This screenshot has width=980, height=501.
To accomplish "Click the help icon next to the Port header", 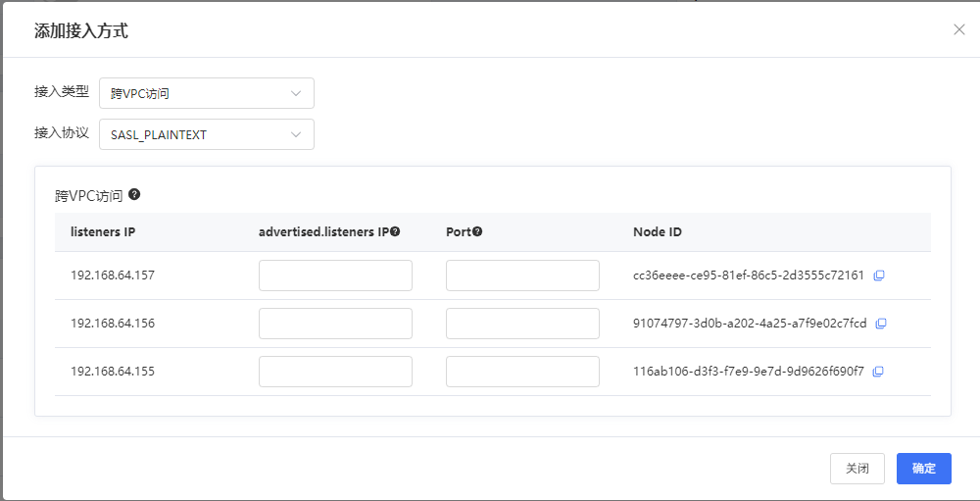I will tap(477, 232).
